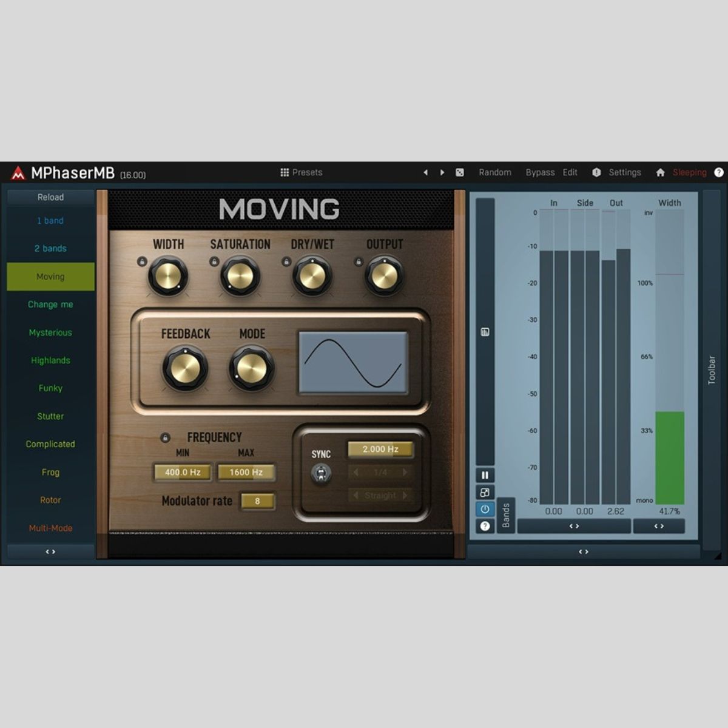Click the green Width meter bar
This screenshot has height=728, width=728.
pyautogui.click(x=670, y=458)
